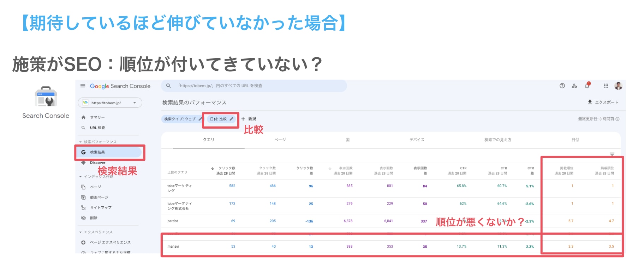Open 検索結果 in the sidebar
Image resolution: width=644 pixels, height=265 pixels.
[109, 152]
